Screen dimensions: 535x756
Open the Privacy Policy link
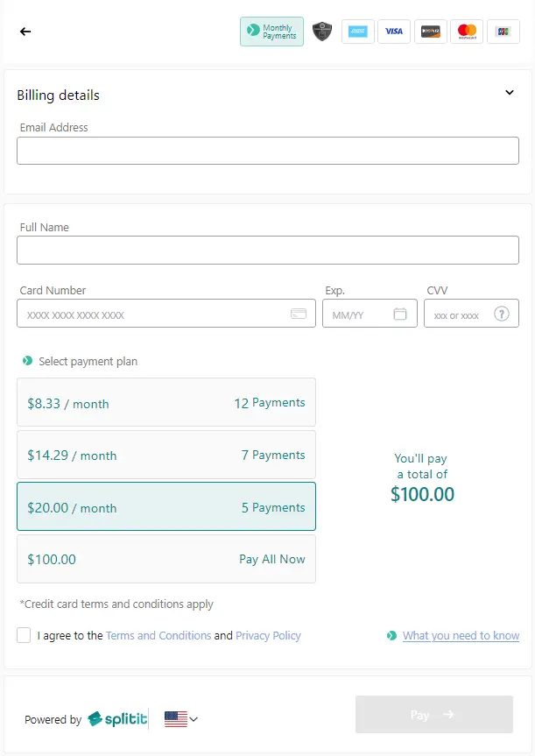(x=268, y=635)
